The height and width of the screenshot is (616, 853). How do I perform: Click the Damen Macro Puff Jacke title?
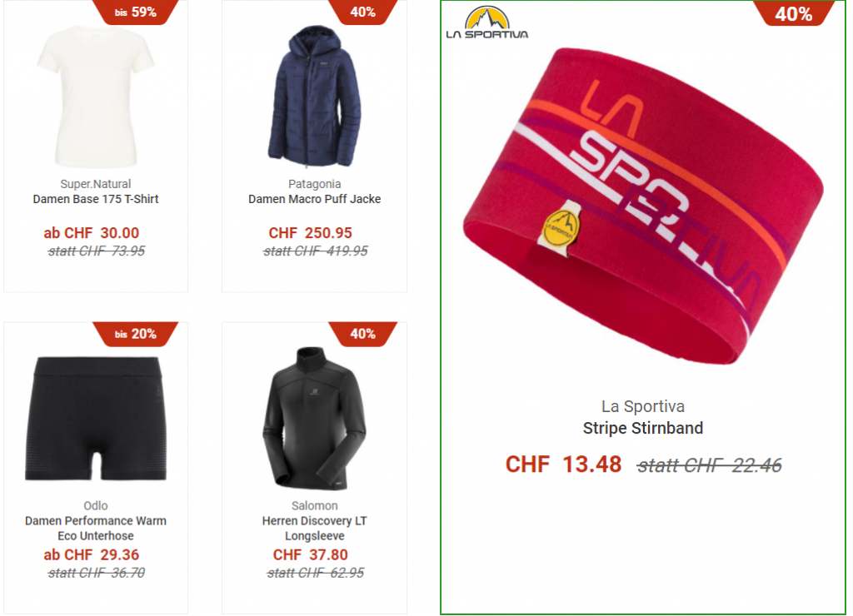(x=314, y=199)
